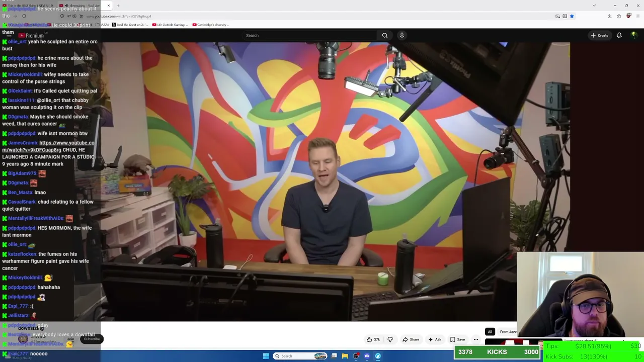Save the video to a playlist

click(457, 339)
